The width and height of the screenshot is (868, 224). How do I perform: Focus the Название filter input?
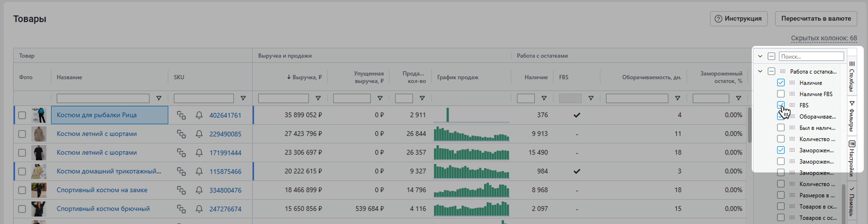(x=103, y=98)
